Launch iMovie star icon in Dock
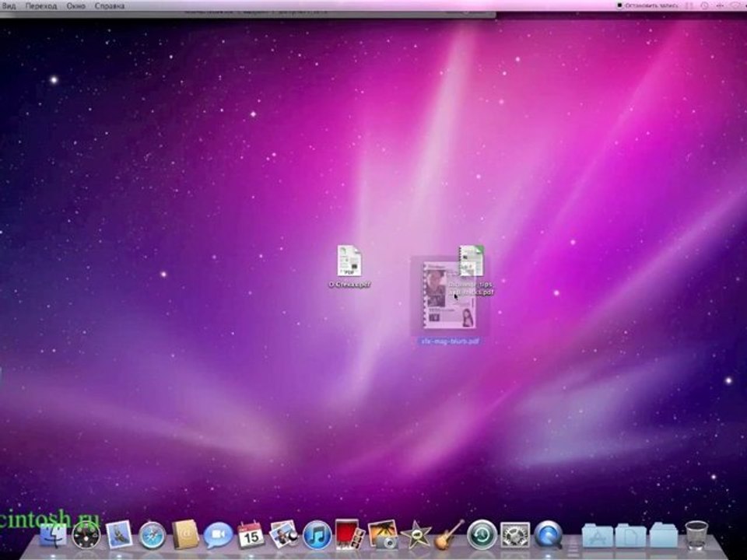Viewport: 747px width, 560px height. 416,535
